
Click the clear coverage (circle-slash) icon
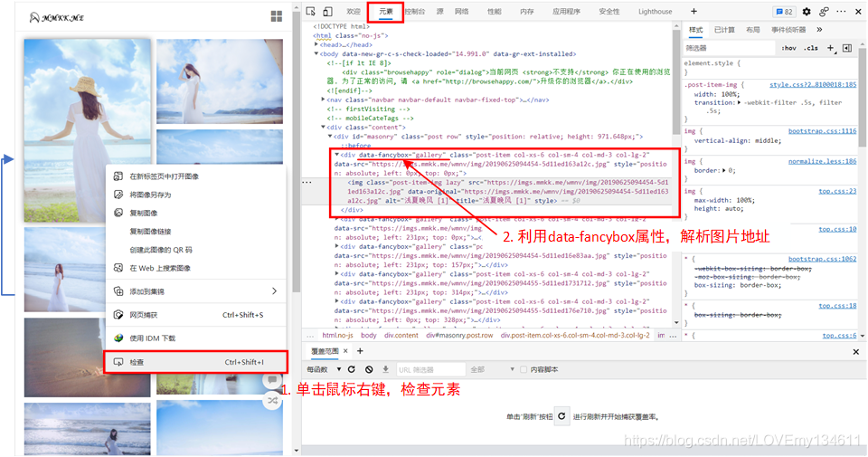(369, 369)
